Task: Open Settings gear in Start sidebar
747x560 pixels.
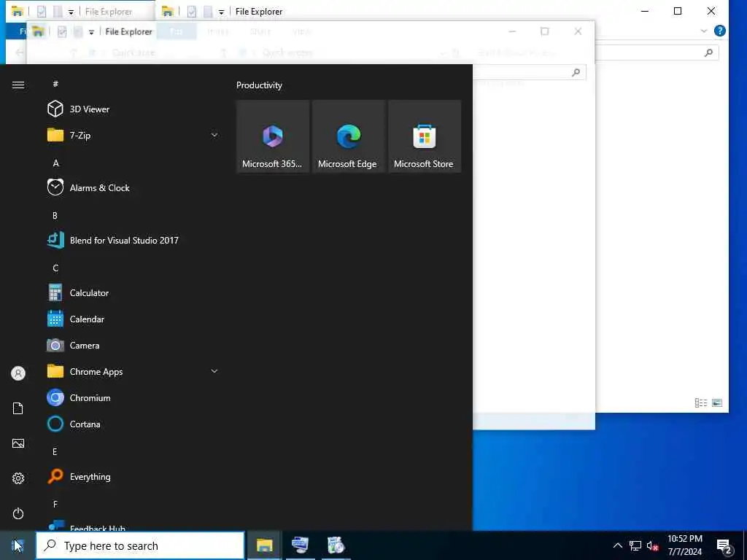Action: pyautogui.click(x=18, y=478)
